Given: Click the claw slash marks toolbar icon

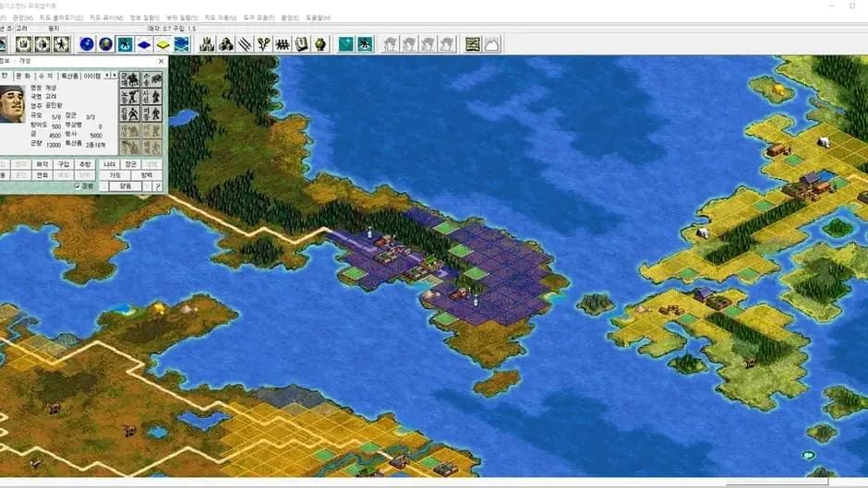Looking at the screenshot, I should [245, 44].
